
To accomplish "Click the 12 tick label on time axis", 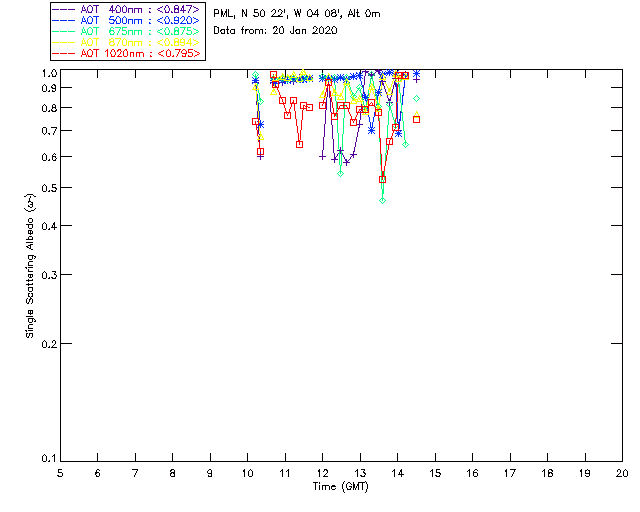I will [322, 473].
